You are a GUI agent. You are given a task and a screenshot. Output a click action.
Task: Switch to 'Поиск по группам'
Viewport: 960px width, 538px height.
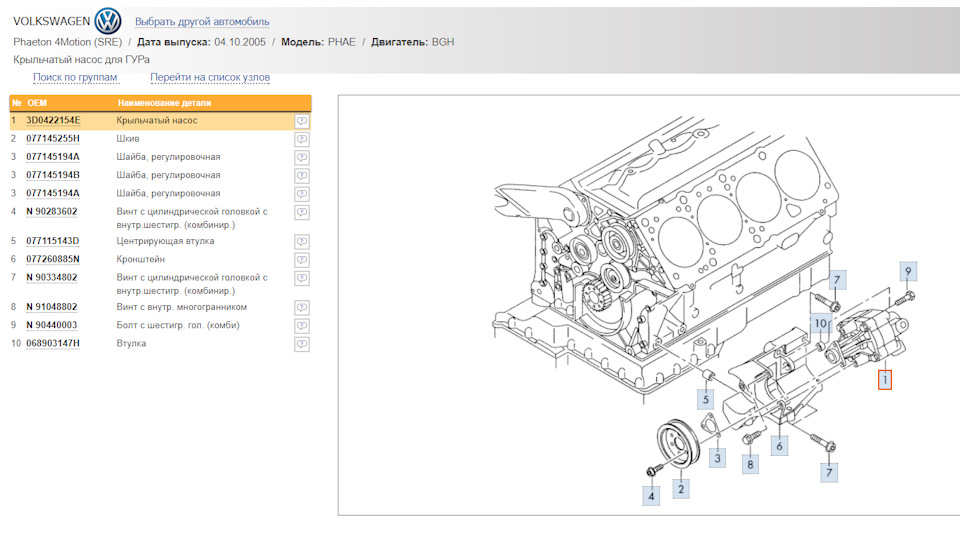75,77
